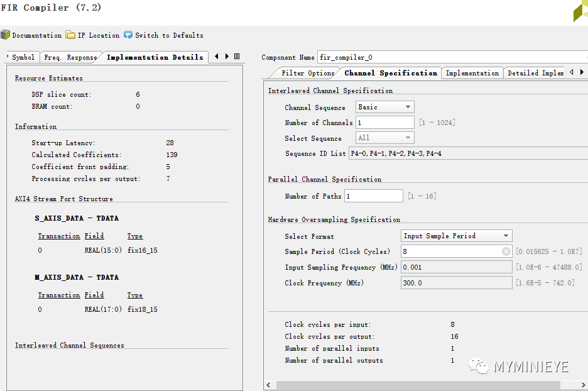Click the IP Location folder icon
The height and width of the screenshot is (391, 588).
70,35
